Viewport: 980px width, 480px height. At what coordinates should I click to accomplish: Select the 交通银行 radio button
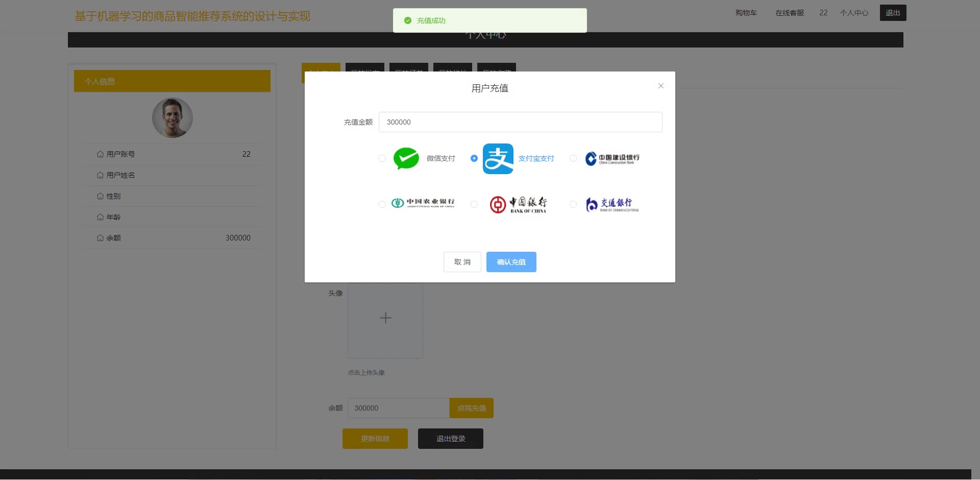[573, 204]
